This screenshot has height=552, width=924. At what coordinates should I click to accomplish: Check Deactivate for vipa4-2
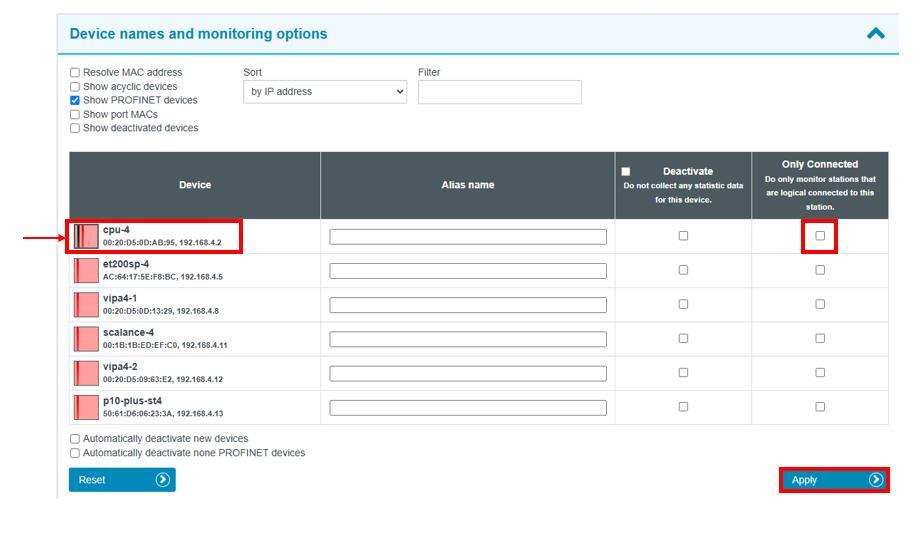684,372
